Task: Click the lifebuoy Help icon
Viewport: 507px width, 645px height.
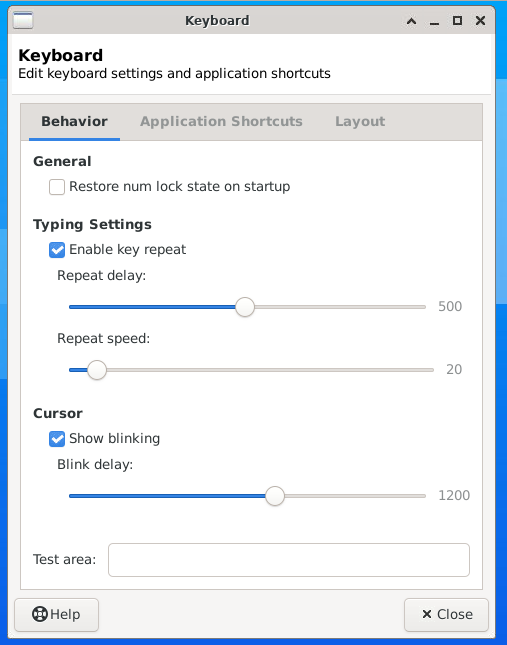Action: click(40, 614)
